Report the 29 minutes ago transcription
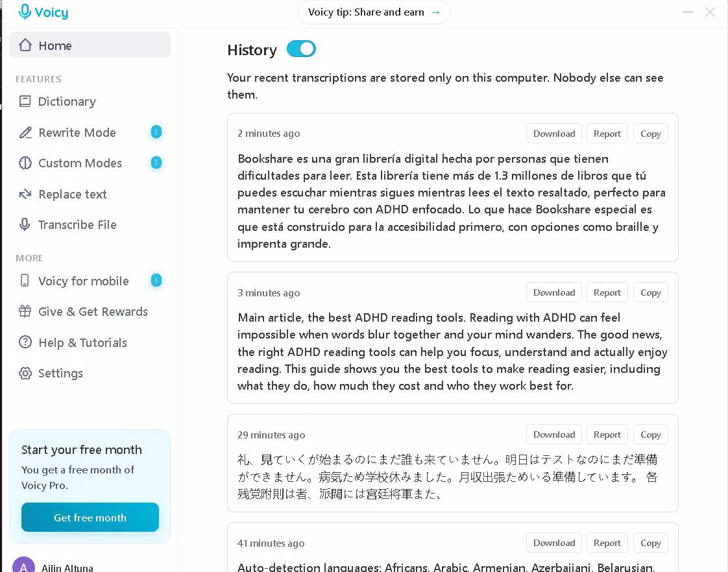Image resolution: width=728 pixels, height=572 pixels. coord(607,435)
